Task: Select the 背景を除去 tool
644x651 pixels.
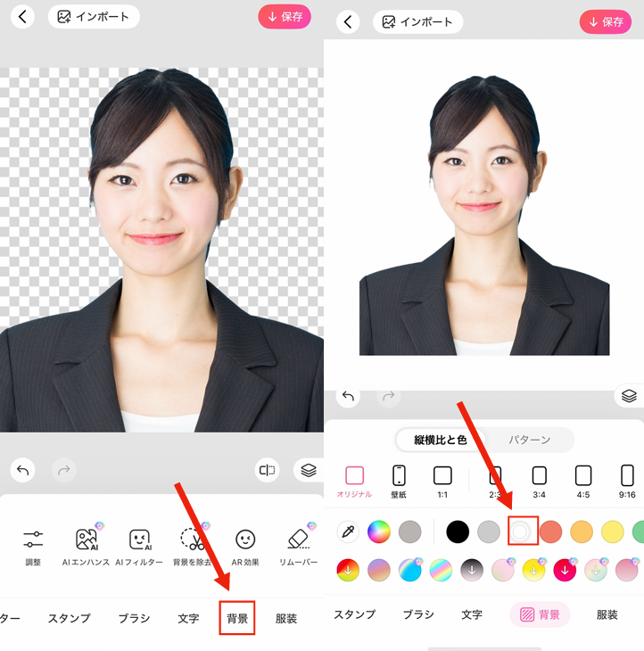Action: point(193,546)
